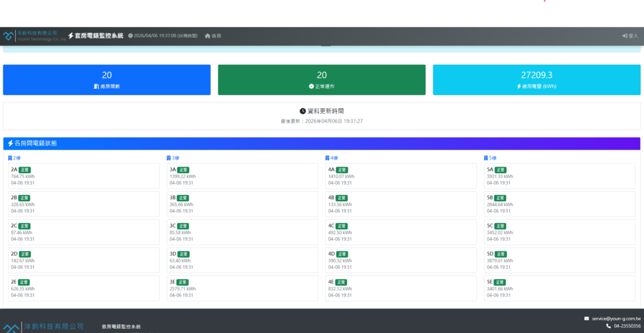Open room 5B meter card
644x333 pixels.
click(x=560, y=204)
